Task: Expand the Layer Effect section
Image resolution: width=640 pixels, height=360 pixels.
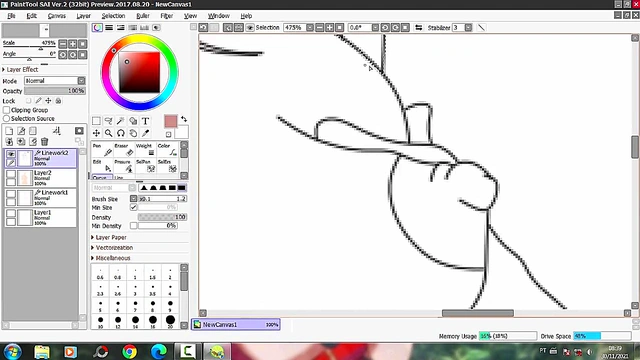Action: pos(20,69)
